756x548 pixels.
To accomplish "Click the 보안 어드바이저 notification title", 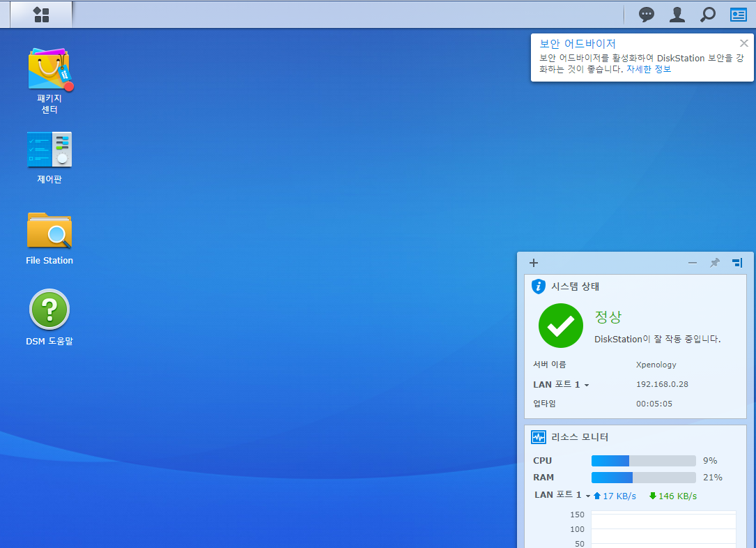I will coord(578,44).
